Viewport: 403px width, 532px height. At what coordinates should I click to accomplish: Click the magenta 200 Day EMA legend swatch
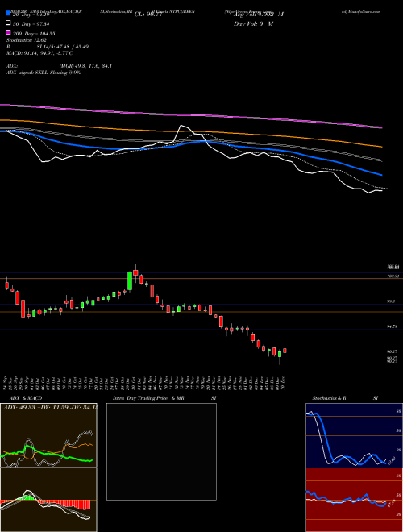point(8,32)
